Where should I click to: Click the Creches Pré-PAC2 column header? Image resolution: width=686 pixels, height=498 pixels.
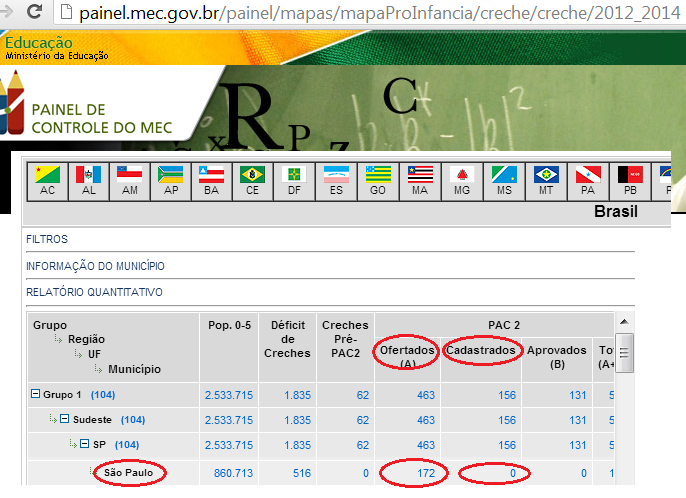point(345,339)
